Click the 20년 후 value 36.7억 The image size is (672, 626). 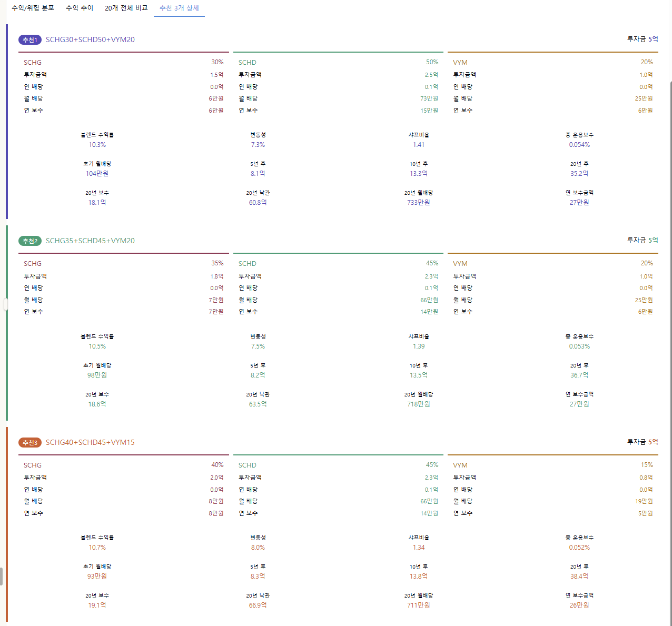click(x=579, y=375)
